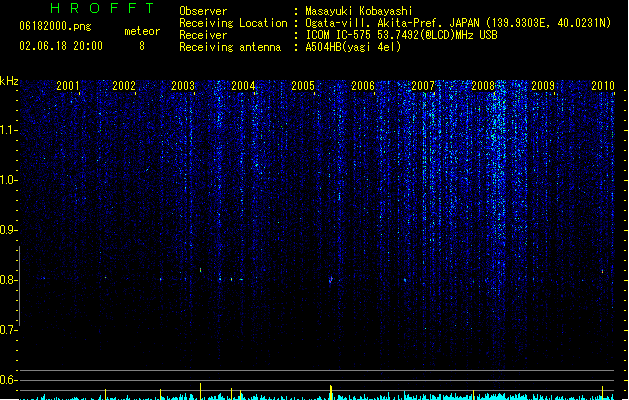The width and height of the screenshot is (629, 400).
Task: Select the file name 06182000.png
Action: point(55,26)
